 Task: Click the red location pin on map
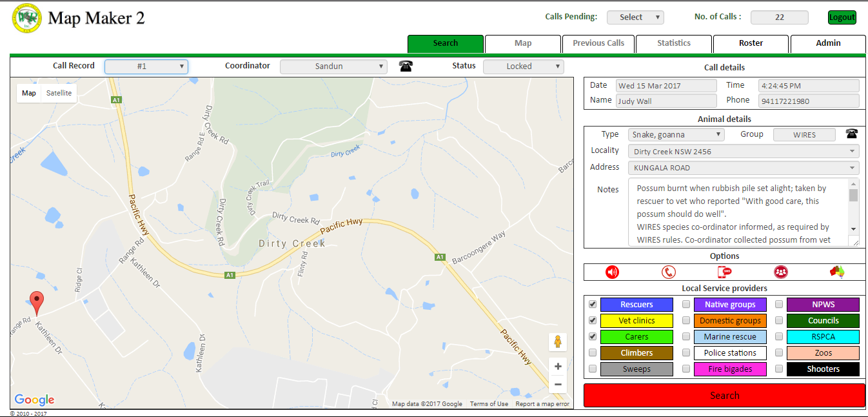tap(37, 303)
